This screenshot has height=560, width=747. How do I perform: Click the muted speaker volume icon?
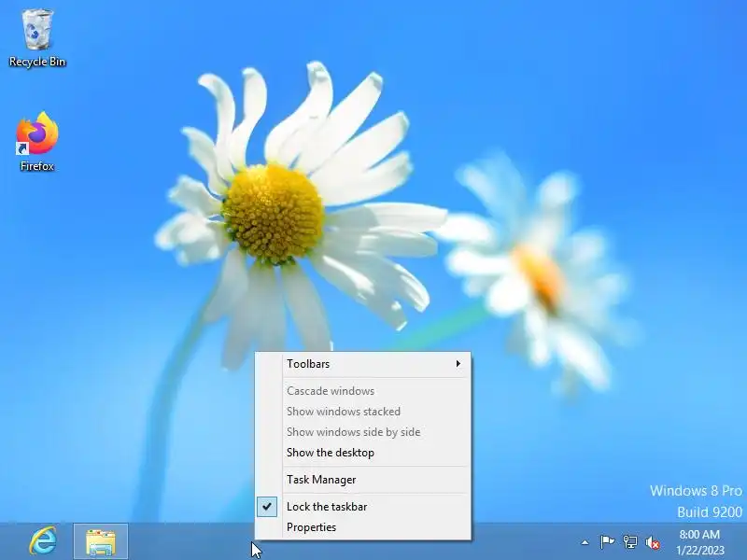pos(653,542)
